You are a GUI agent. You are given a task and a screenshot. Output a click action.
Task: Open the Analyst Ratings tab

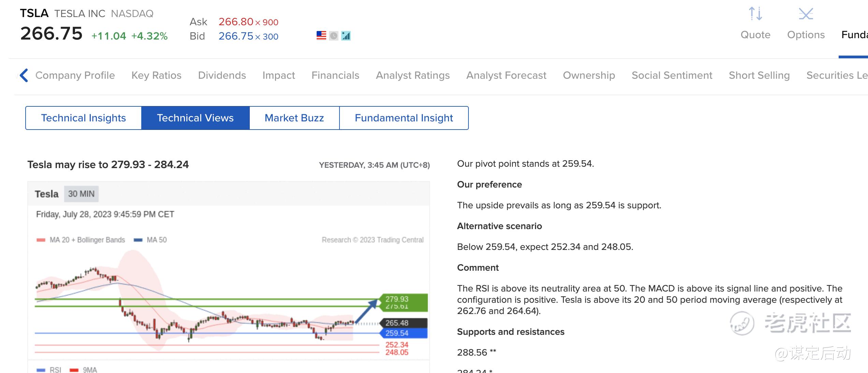(x=413, y=75)
